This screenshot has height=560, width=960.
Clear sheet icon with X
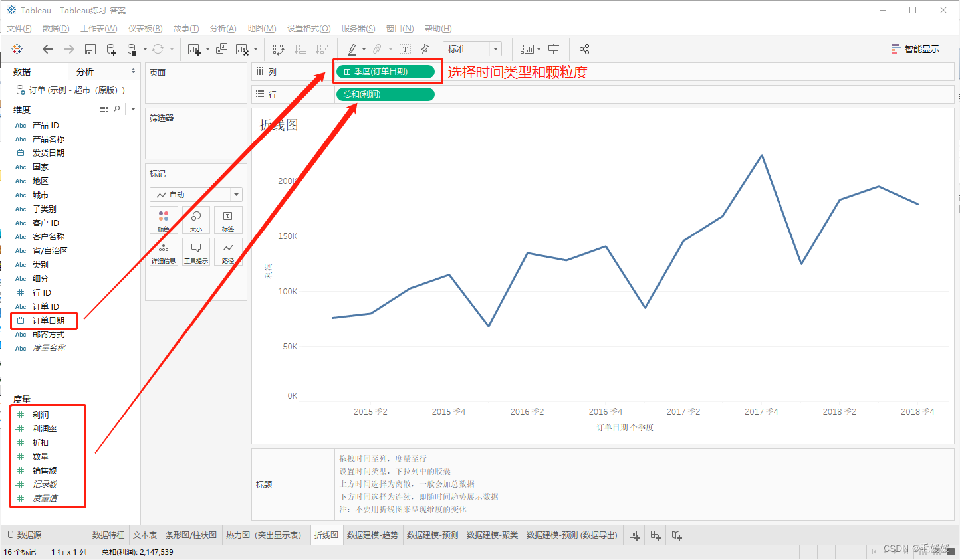242,49
